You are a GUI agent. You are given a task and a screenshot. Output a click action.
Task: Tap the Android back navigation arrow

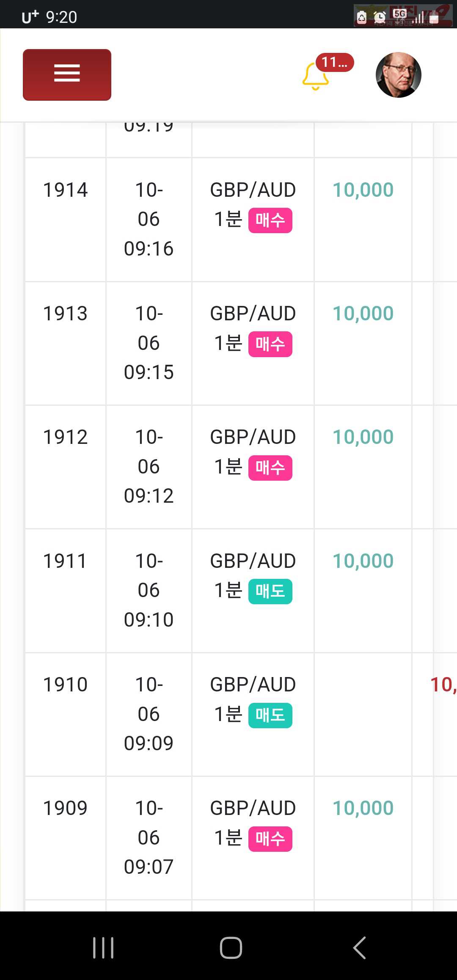tap(359, 947)
